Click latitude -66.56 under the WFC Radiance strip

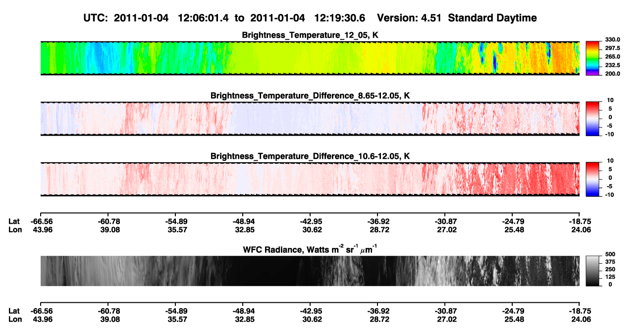point(41,311)
